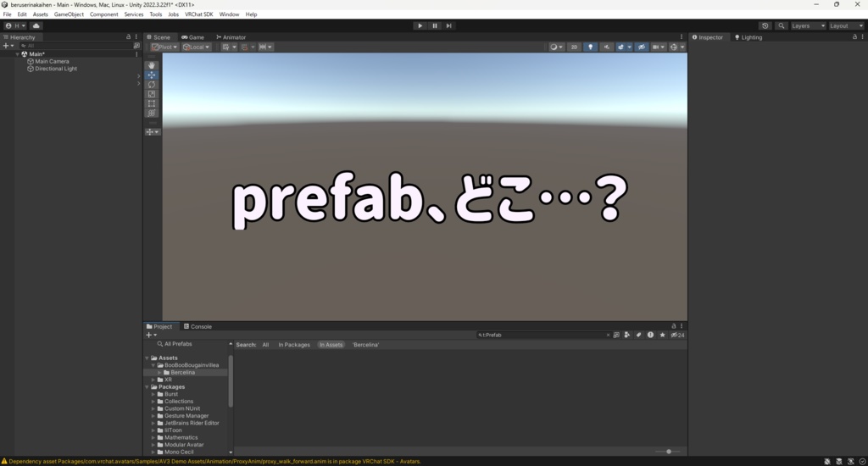Select the Move tool in scene toolbar

click(x=151, y=75)
